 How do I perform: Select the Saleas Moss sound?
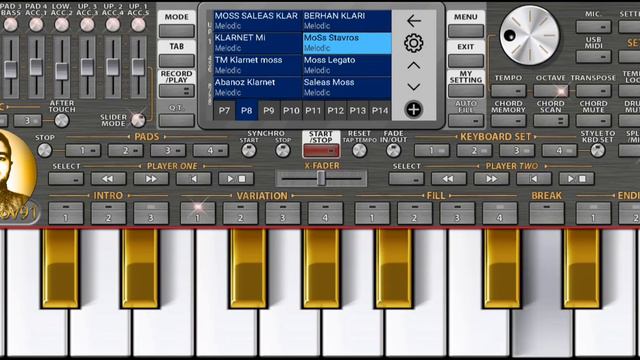(347, 88)
